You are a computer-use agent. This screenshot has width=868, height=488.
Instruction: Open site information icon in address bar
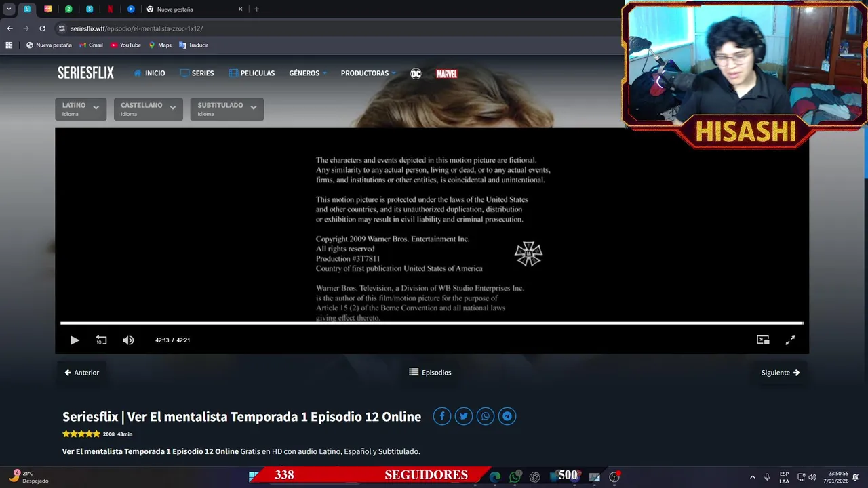tap(62, 28)
